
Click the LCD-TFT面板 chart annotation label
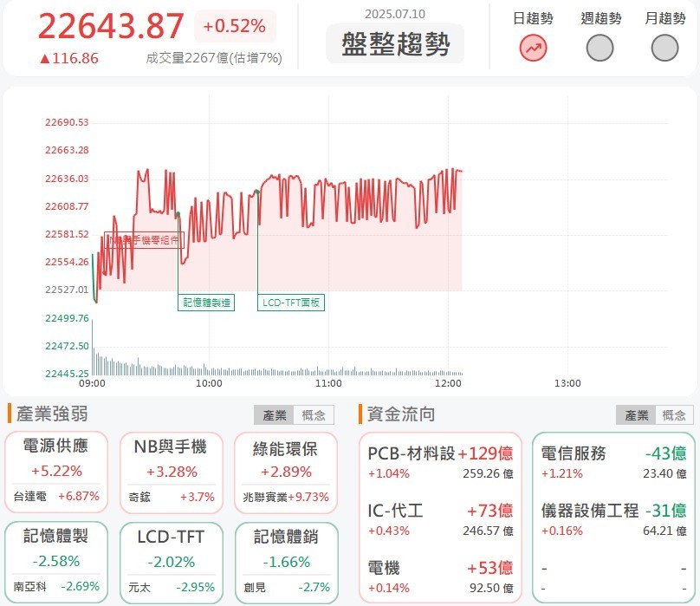point(291,303)
